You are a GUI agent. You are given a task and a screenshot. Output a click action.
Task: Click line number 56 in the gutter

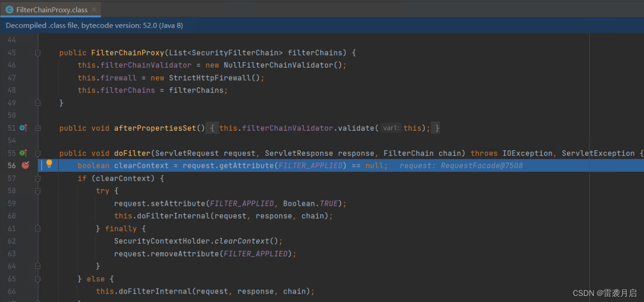coord(12,165)
